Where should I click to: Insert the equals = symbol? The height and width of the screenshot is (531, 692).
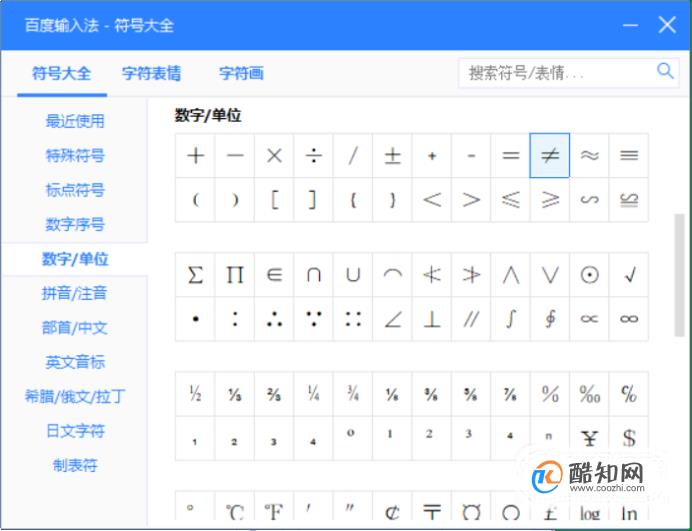(510, 155)
